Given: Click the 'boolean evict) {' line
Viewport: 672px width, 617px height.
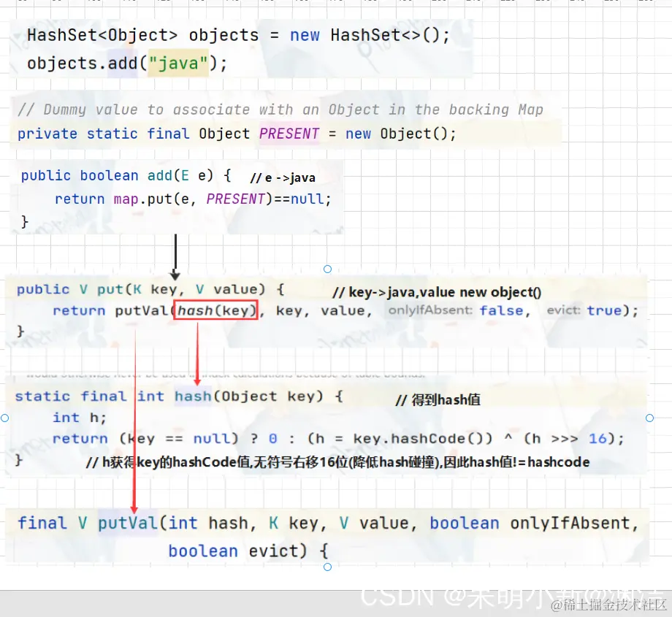Looking at the screenshot, I should pos(248,551).
